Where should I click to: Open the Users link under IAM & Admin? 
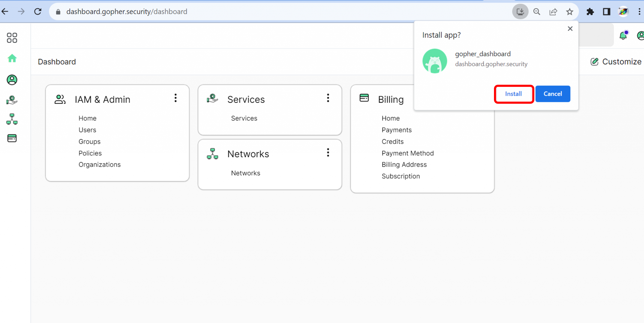click(87, 130)
